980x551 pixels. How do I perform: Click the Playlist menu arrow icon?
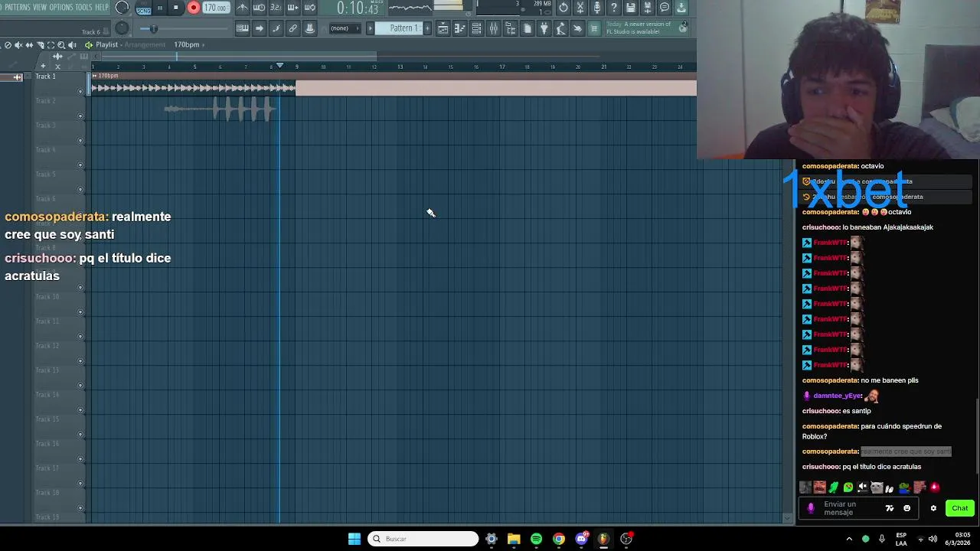[89, 44]
